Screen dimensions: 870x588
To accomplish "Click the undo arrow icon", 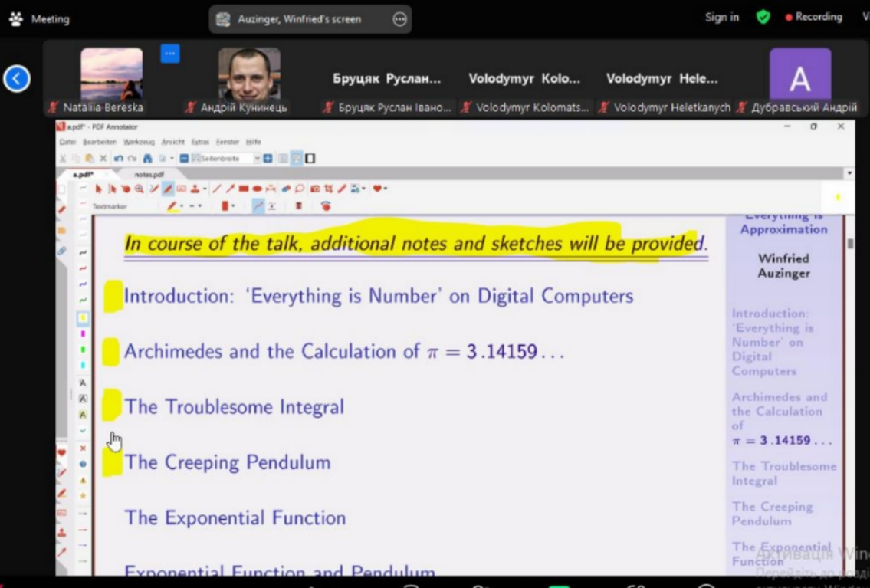I will (118, 159).
